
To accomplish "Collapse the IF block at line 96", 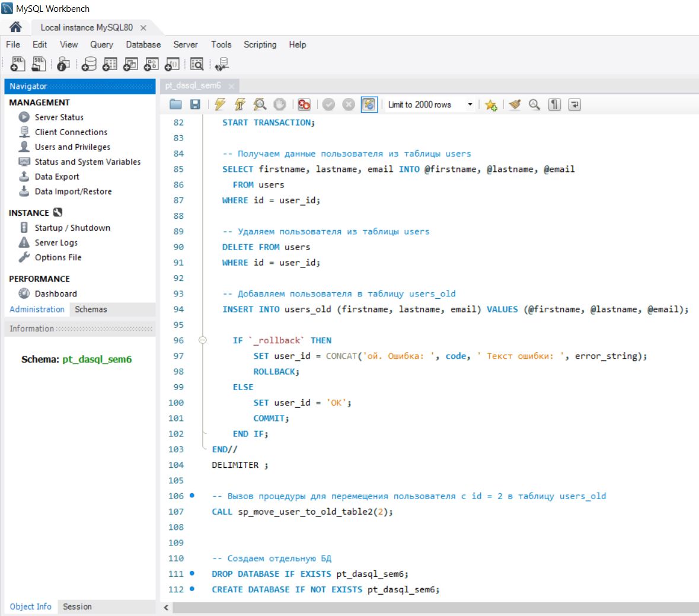I will pyautogui.click(x=202, y=340).
